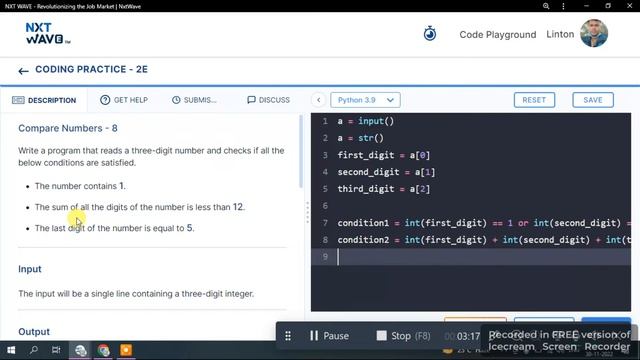Collapse the description panel with chevron button
Viewport: 640px width, 360px height.
point(319,100)
